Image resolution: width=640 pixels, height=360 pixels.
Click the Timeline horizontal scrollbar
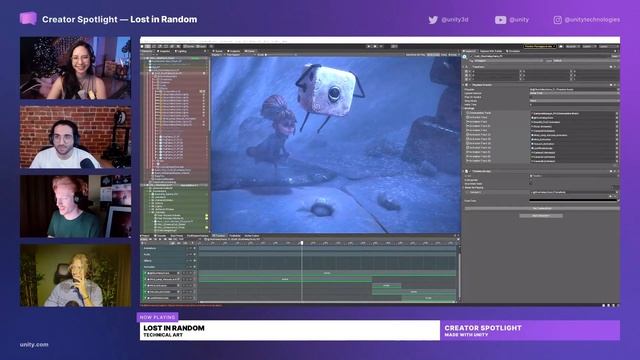point(327,302)
